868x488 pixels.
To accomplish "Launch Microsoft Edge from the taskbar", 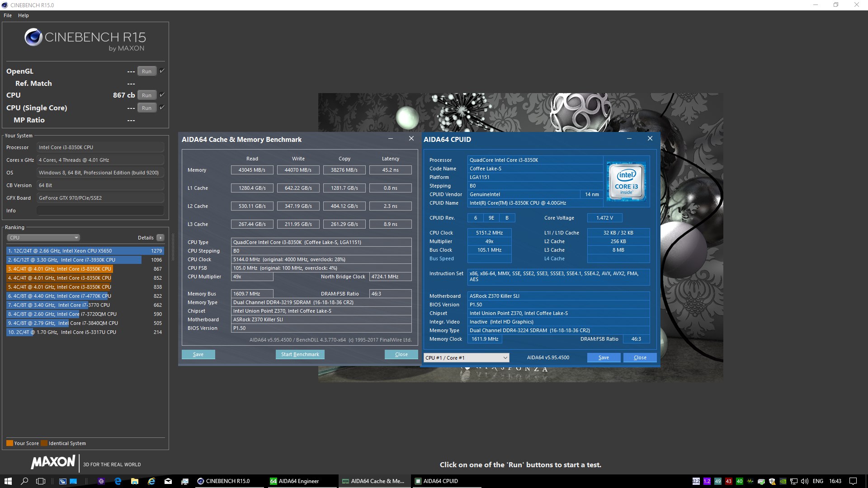I will [x=118, y=481].
